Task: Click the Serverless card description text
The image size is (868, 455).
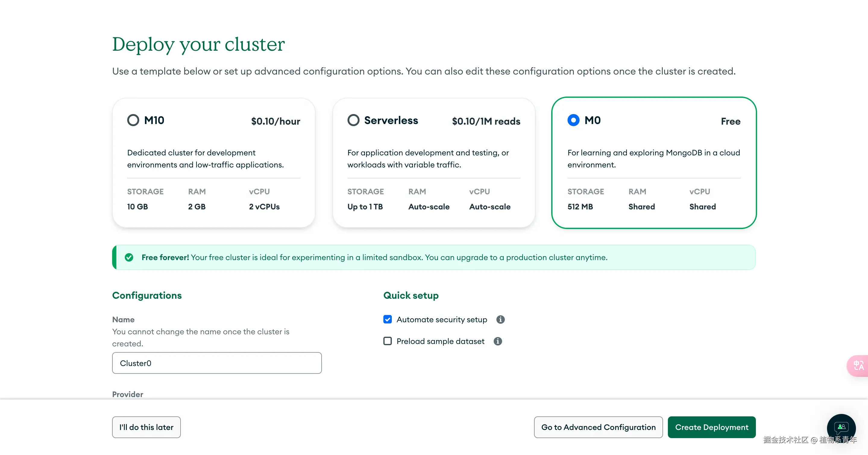Action: (x=428, y=158)
